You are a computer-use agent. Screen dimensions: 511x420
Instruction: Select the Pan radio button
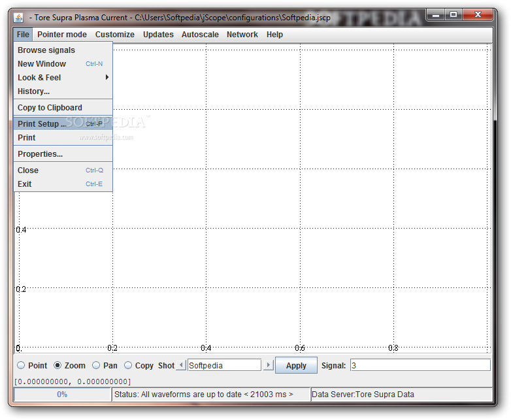click(x=96, y=366)
